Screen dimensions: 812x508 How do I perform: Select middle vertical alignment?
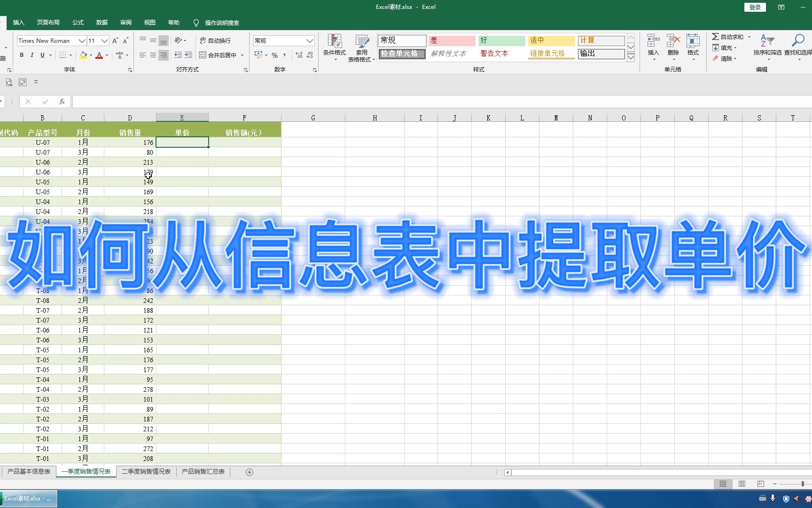[x=153, y=40]
